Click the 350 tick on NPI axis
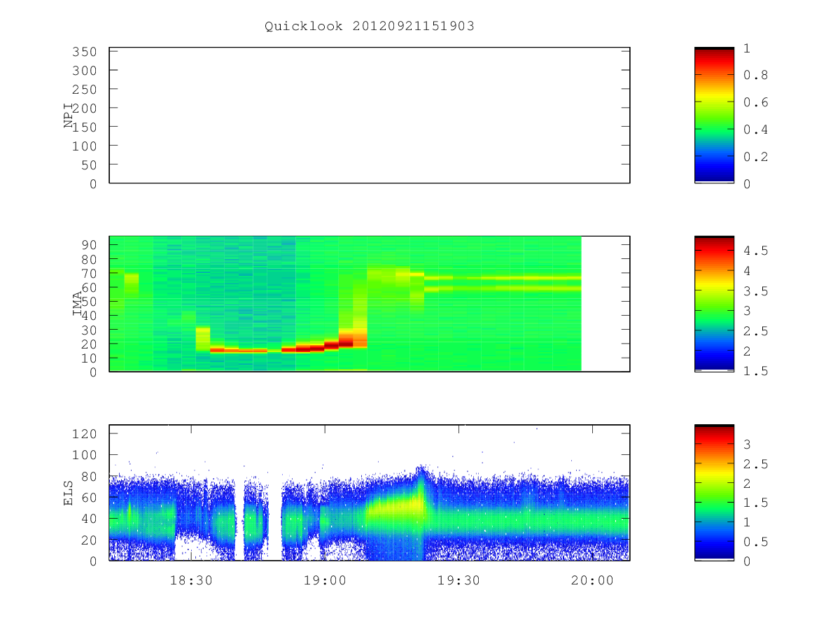This screenshot has width=840, height=630. tap(85, 52)
